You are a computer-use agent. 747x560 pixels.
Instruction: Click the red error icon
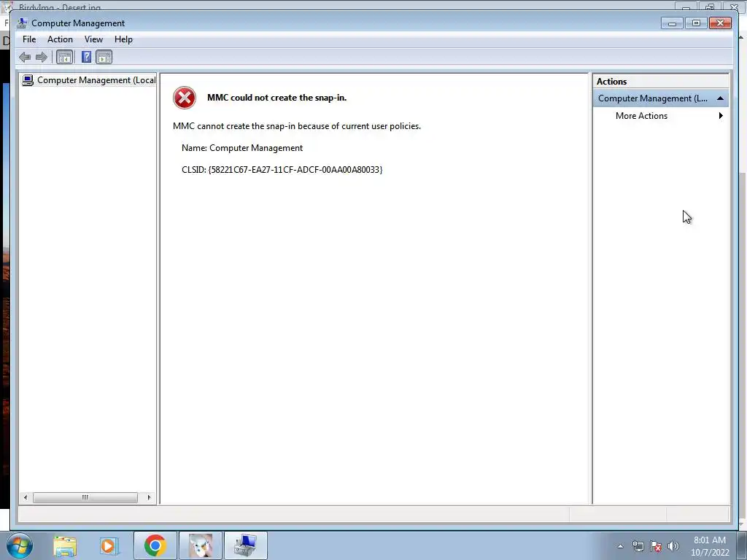pos(185,98)
